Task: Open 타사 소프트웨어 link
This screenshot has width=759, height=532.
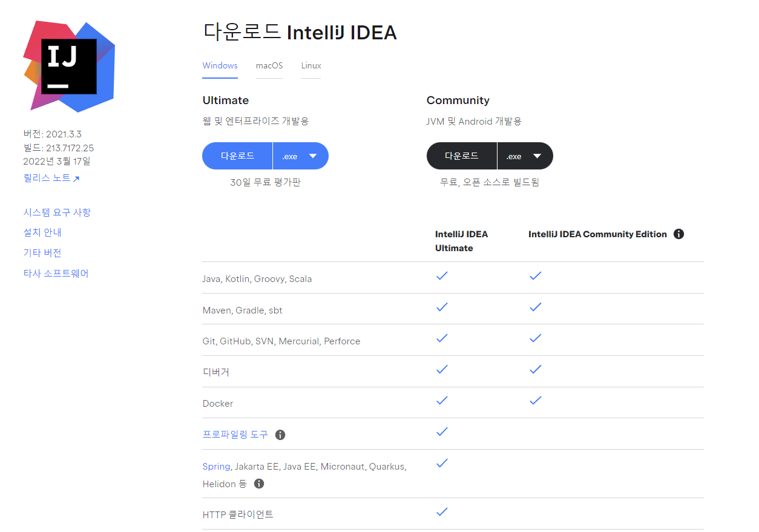Action: point(56,274)
